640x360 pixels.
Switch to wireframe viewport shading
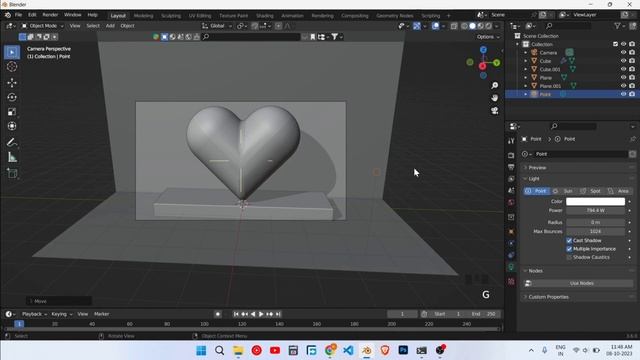tap(464, 26)
